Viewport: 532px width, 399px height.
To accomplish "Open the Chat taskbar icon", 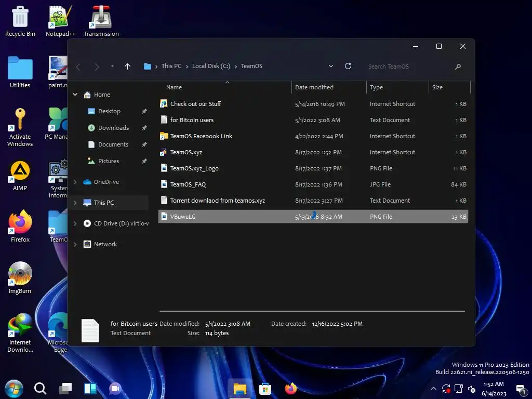I will pos(115,389).
